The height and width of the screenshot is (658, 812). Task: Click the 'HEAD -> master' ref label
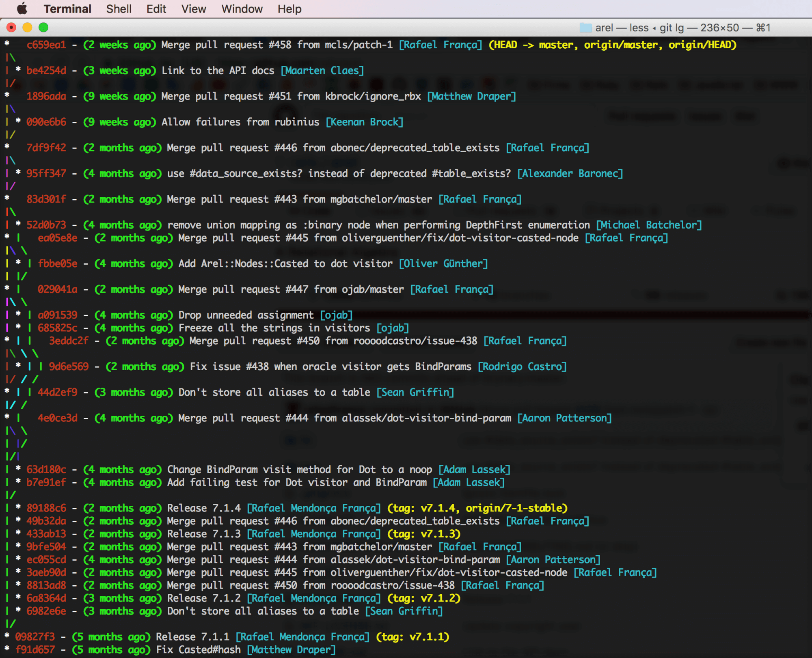[534, 45]
